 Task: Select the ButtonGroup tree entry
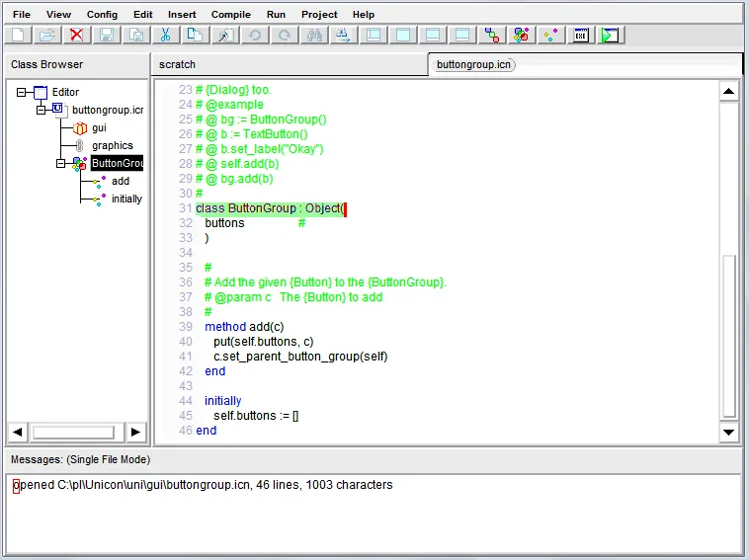point(117,163)
